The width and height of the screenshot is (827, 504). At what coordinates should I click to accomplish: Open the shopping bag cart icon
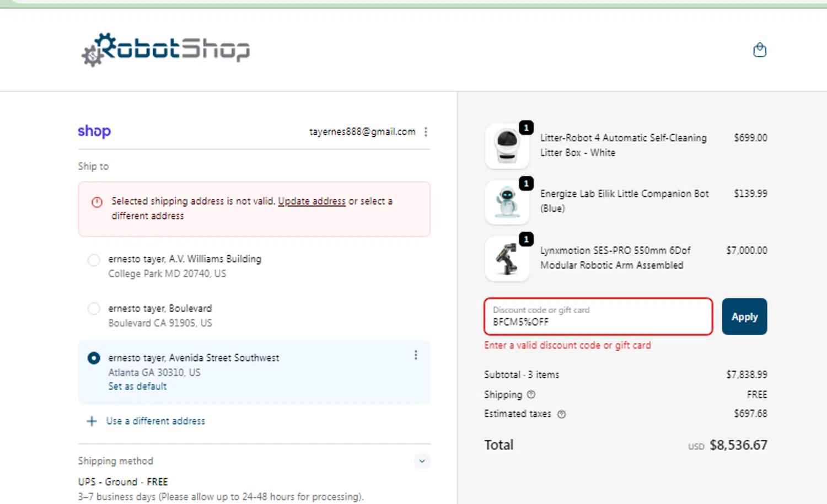click(x=760, y=50)
